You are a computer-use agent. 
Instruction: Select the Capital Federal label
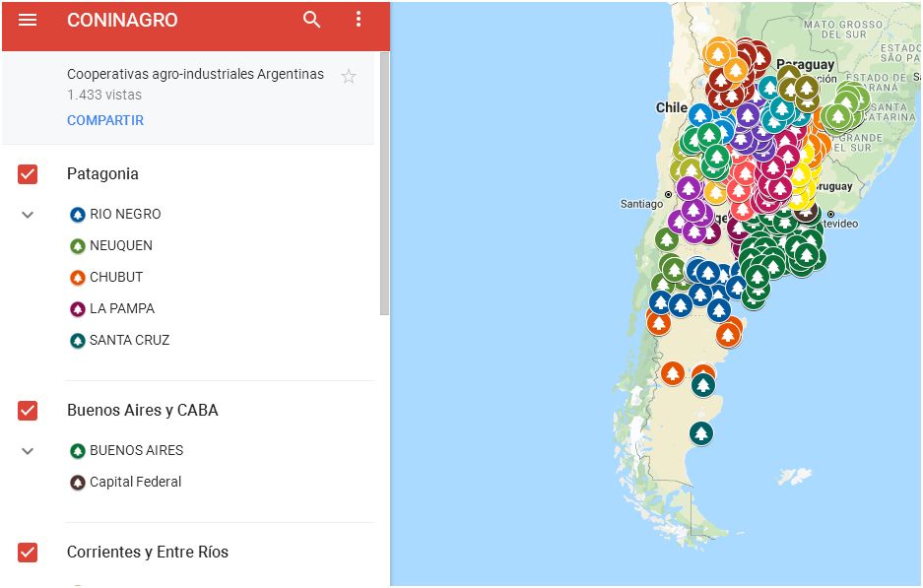pyautogui.click(x=135, y=482)
